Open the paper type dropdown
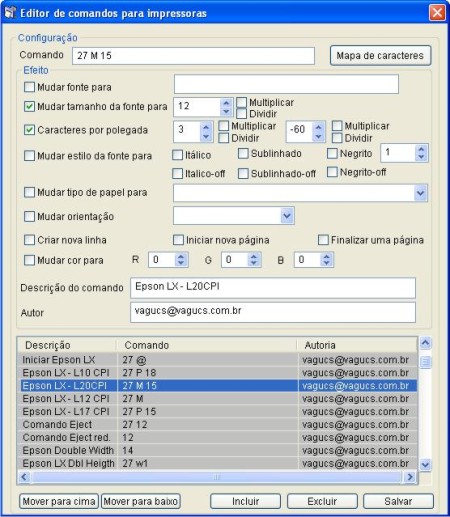The image size is (450, 517). pos(420,193)
